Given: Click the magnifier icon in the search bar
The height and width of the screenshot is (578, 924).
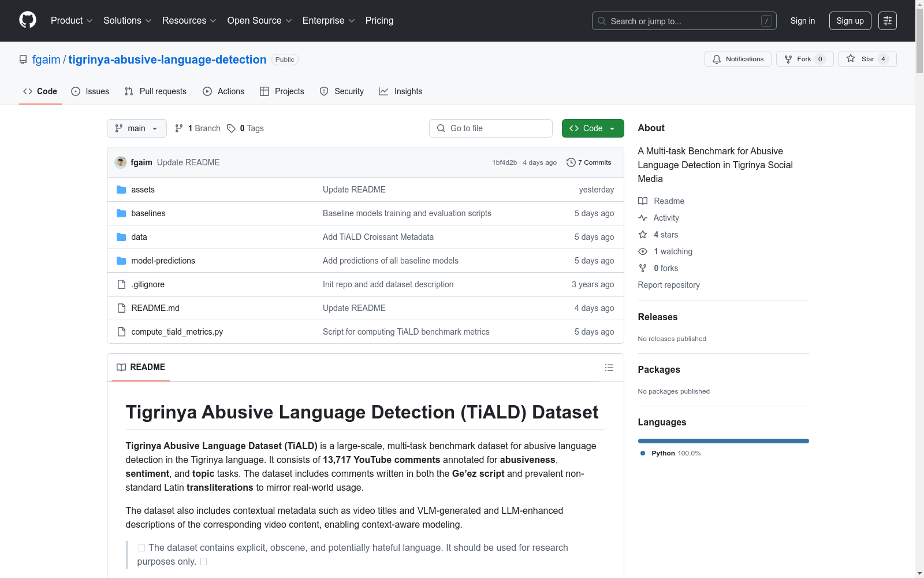Looking at the screenshot, I should point(601,21).
